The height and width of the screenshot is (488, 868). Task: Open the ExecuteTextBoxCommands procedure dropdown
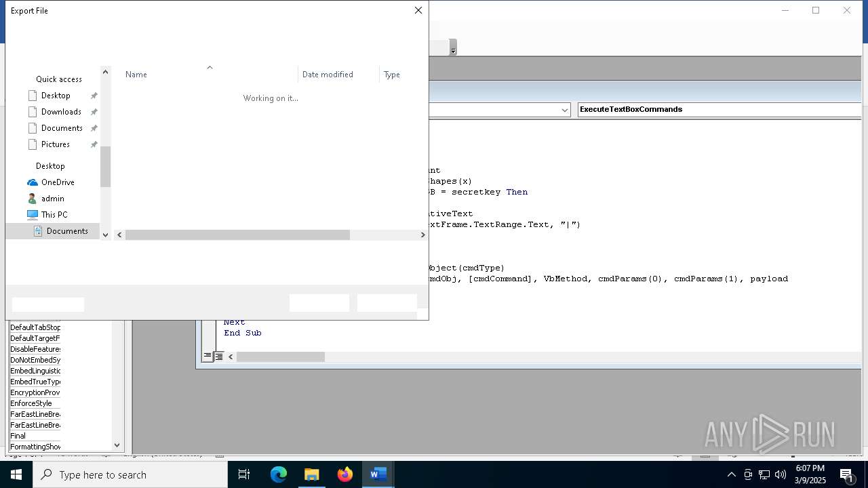coord(719,109)
